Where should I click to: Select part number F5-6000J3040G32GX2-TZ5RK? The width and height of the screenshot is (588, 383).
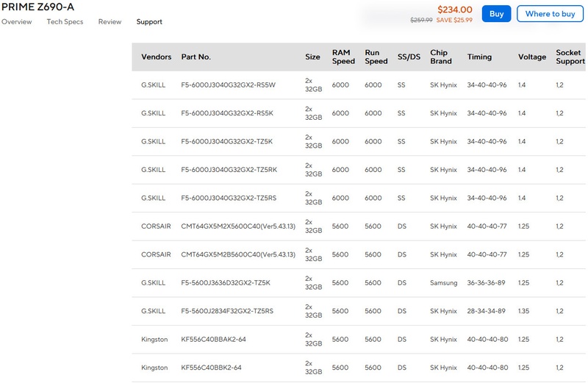point(229,170)
